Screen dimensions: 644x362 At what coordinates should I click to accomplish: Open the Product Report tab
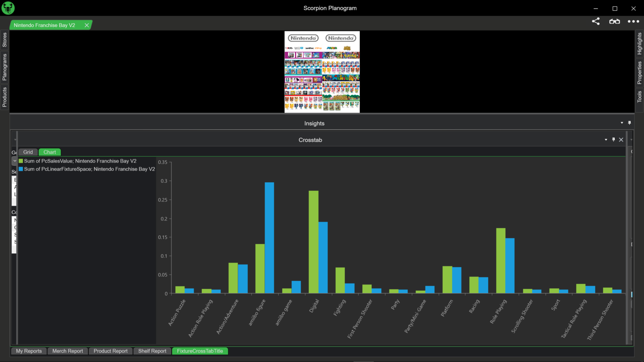click(x=111, y=351)
